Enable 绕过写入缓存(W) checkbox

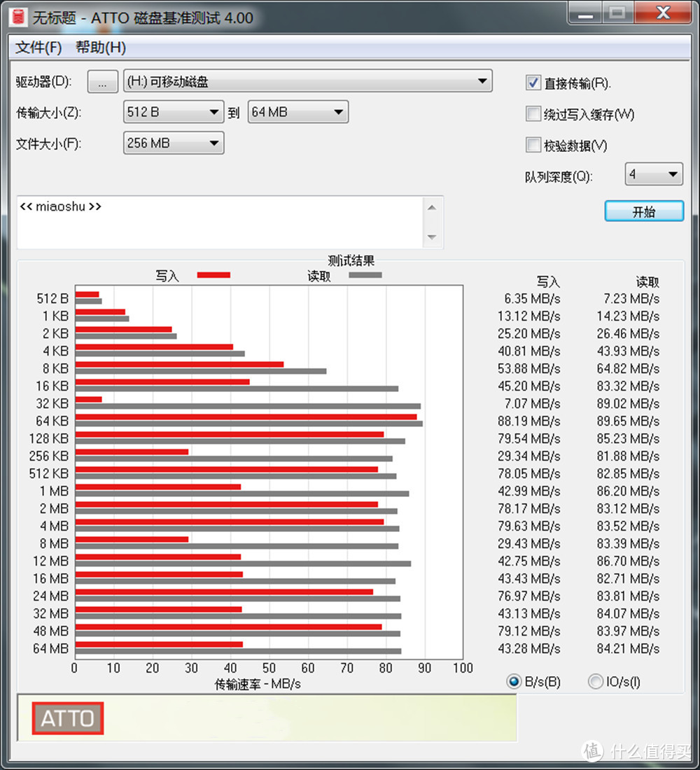(533, 114)
